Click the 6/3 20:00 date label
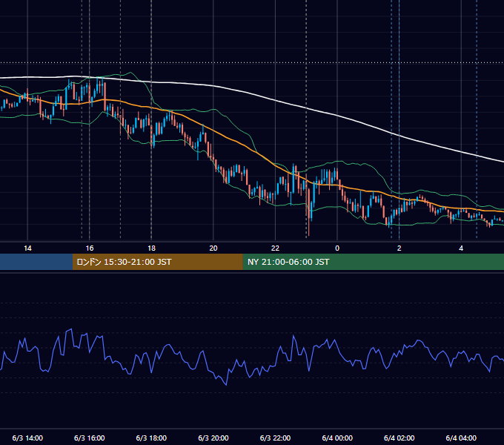Image resolution: width=504 pixels, height=445 pixels. click(213, 438)
